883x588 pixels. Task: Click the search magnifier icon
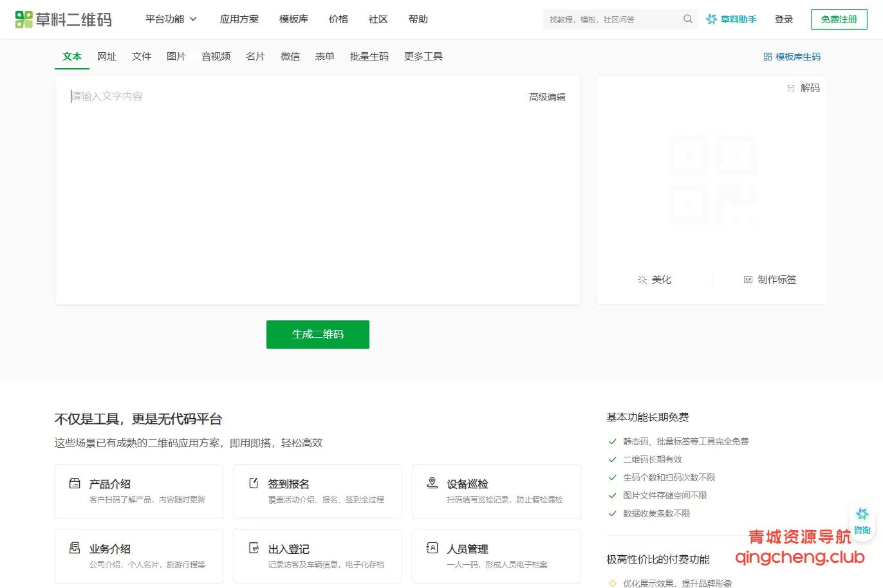[x=687, y=19]
